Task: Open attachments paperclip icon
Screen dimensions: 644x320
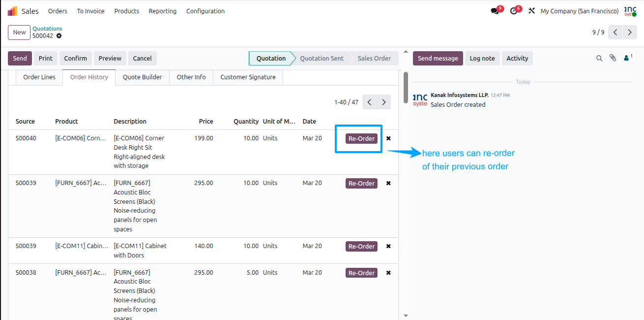Action: (613, 58)
